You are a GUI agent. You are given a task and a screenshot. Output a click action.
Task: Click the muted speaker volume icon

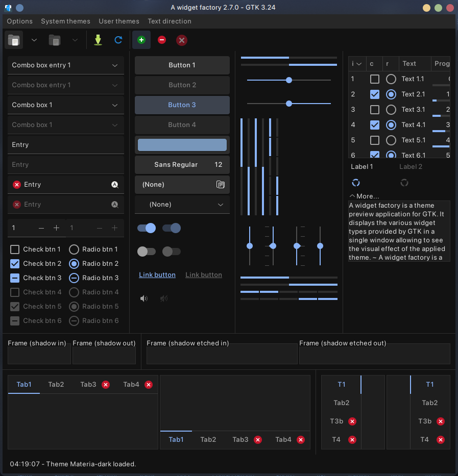163,298
